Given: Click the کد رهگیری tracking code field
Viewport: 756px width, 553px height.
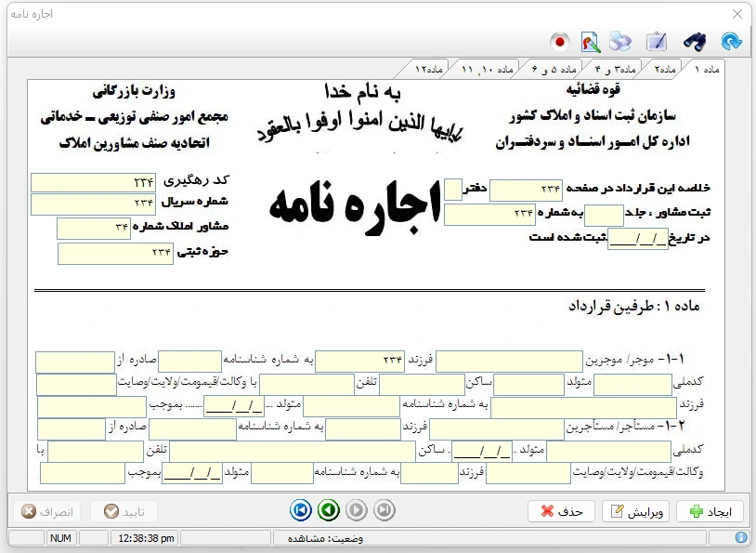Looking at the screenshot, I should [94, 182].
